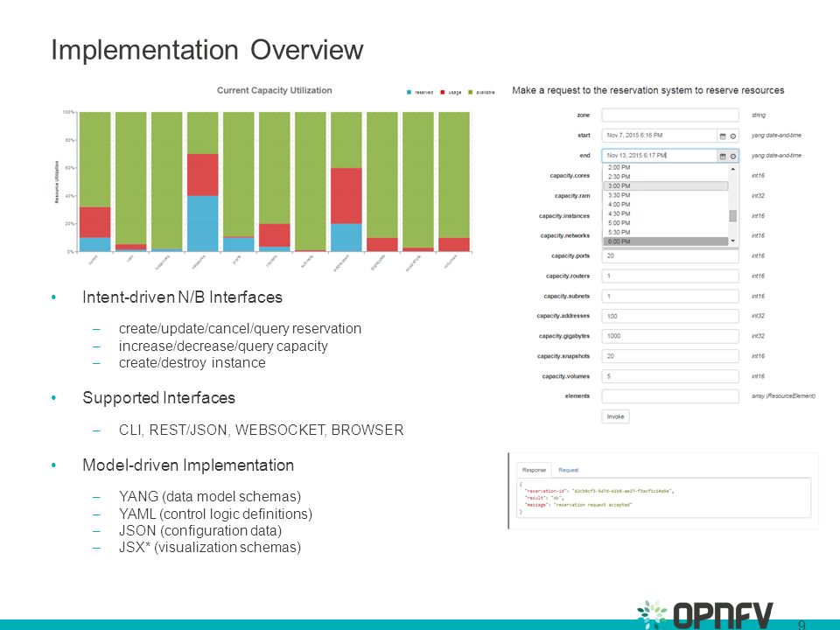Click the OPNFV logo
This screenshot has width=840, height=630.
(x=704, y=615)
